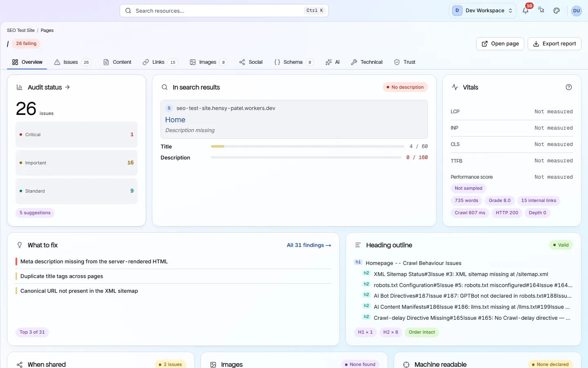Open the theme palette icon

point(557,11)
